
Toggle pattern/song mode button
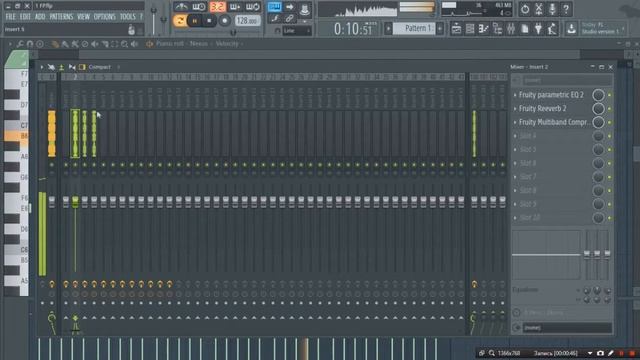click(x=180, y=21)
